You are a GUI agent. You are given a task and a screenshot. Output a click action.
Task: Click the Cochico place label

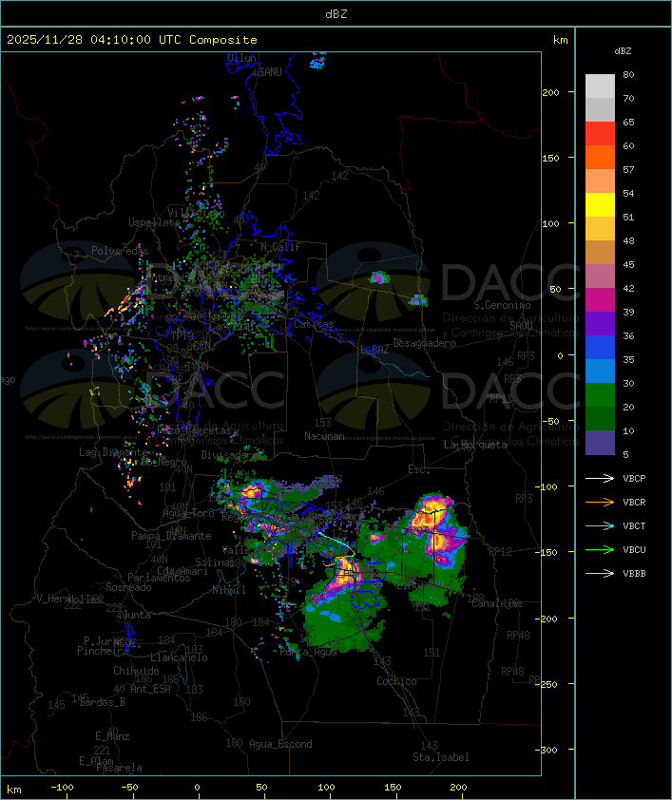tap(396, 681)
